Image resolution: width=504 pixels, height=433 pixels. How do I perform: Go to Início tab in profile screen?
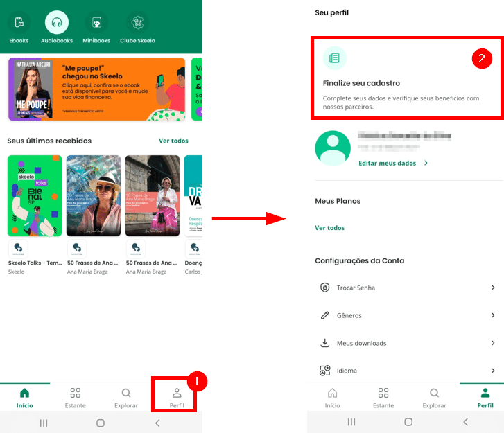[332, 398]
